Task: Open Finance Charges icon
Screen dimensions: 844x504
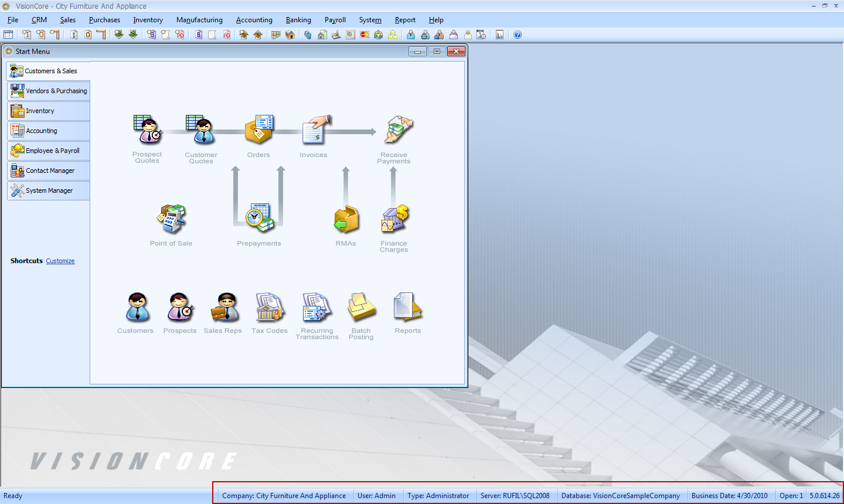Action: pos(394,219)
